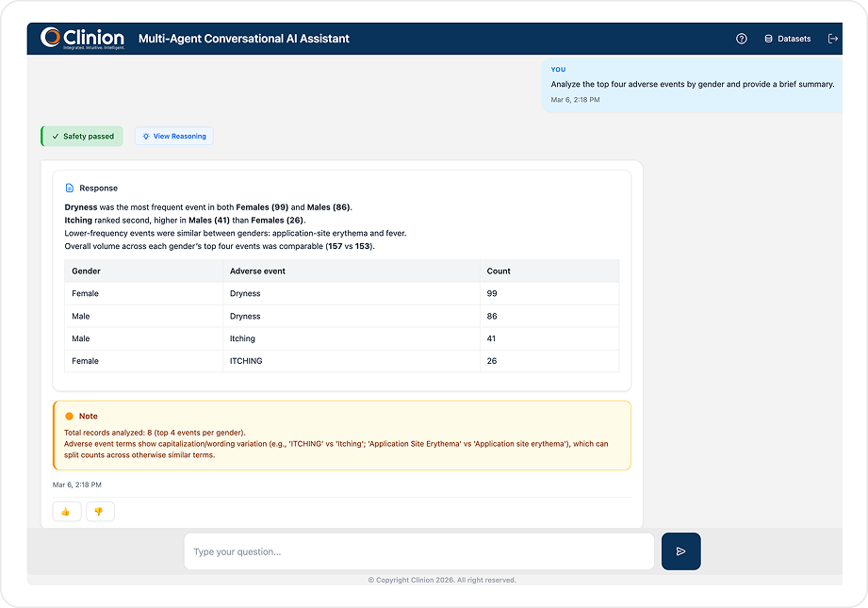Select the Clinion logo
868x608 pixels.
(x=81, y=38)
